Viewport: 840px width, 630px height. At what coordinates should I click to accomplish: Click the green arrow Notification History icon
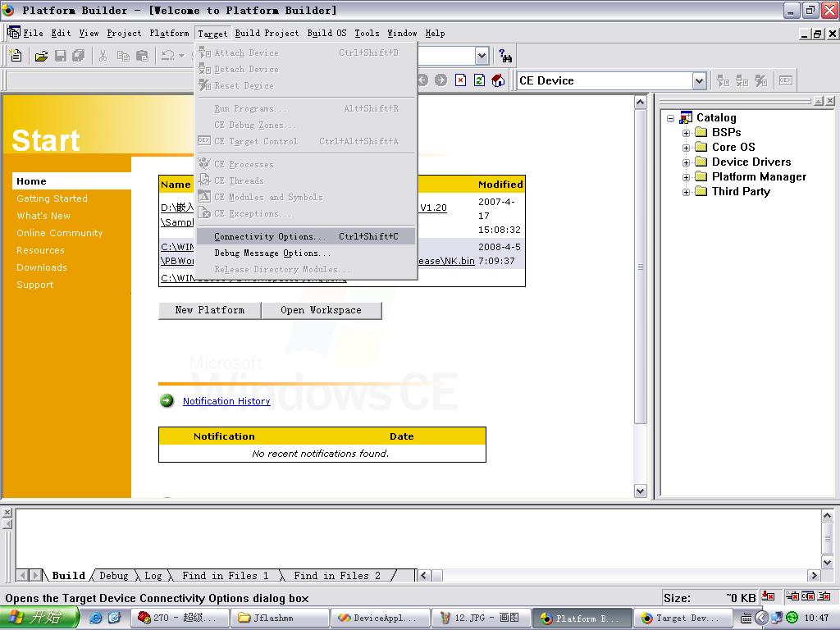tap(167, 400)
